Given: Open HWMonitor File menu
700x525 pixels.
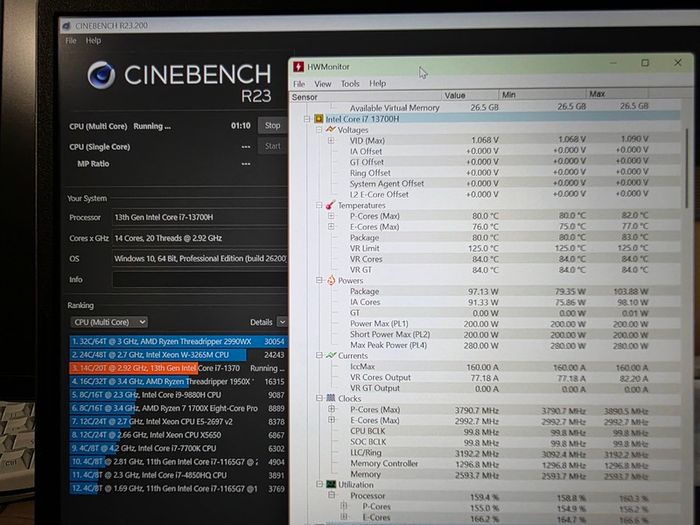Looking at the screenshot, I should point(299,84).
